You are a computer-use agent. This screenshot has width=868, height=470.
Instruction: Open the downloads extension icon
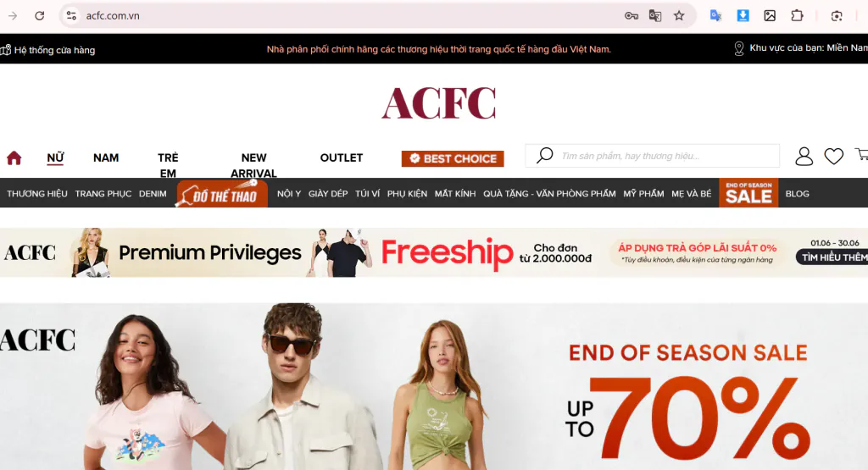click(743, 15)
